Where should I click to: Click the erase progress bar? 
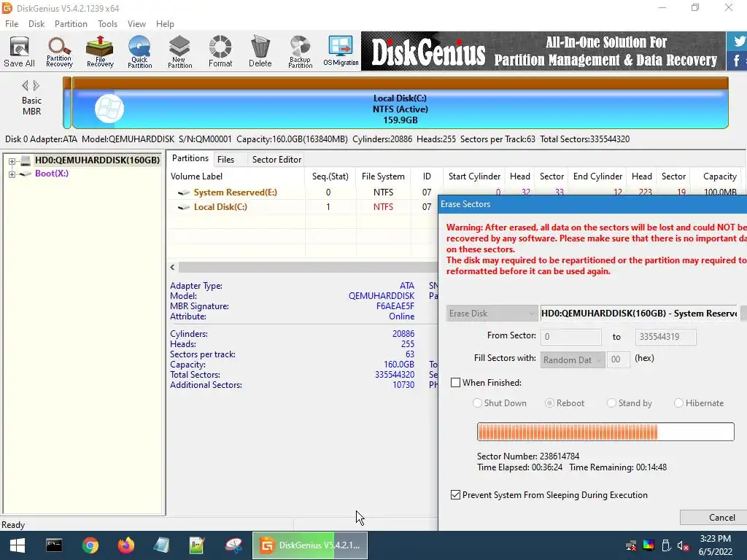[x=605, y=432]
